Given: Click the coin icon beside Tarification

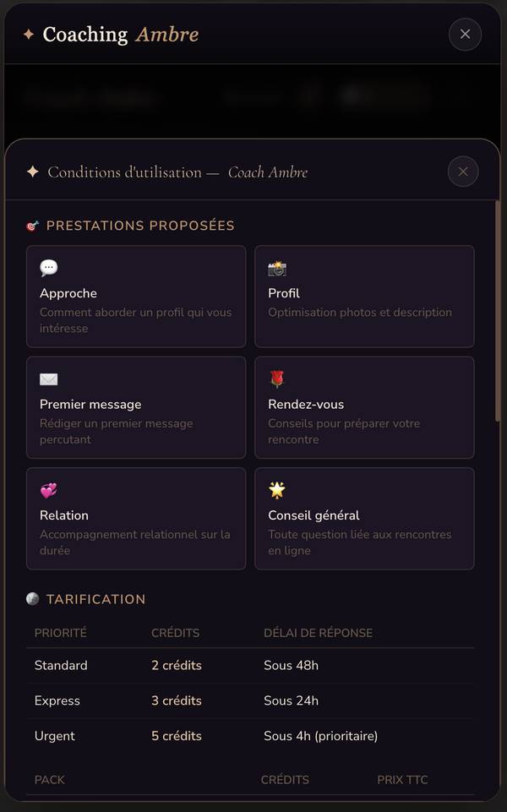Looking at the screenshot, I should point(33,599).
